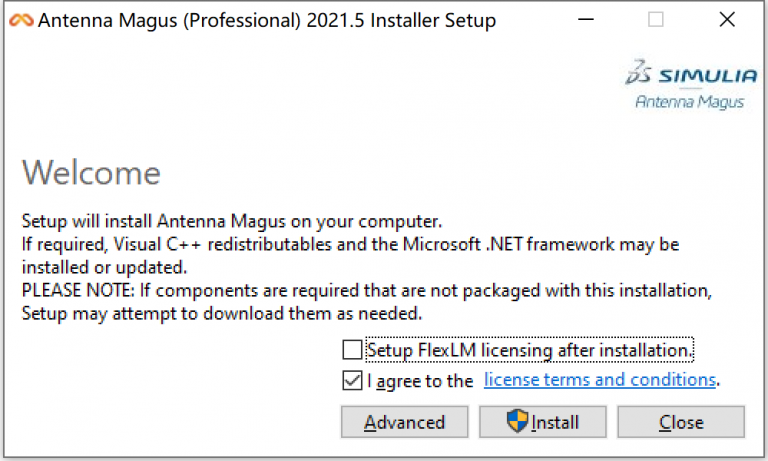768x461 pixels.
Task: Click the greyed-out maximize window button
Action: (655, 20)
